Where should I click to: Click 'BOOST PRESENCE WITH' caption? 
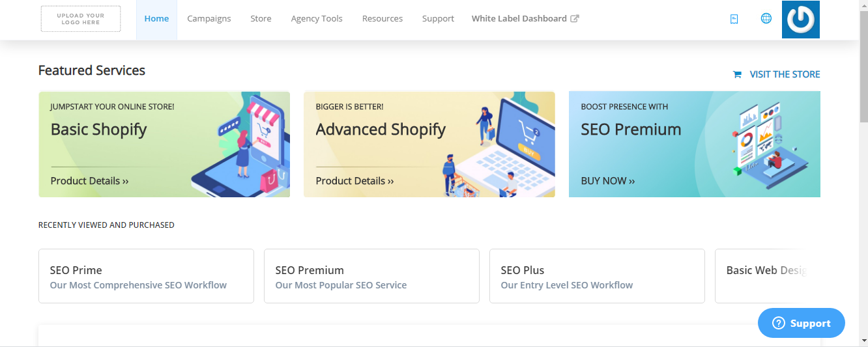624,107
